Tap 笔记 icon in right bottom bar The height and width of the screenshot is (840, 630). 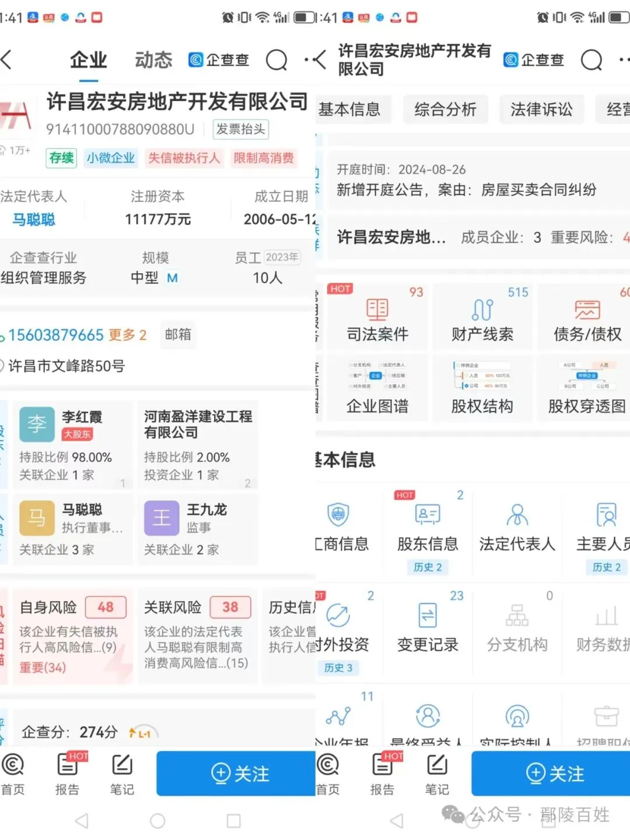click(x=437, y=765)
